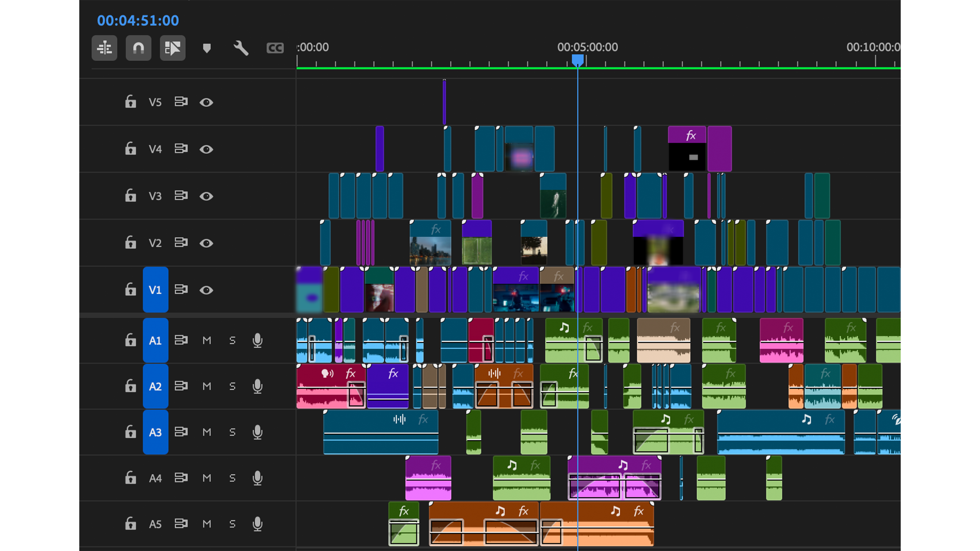Toggle Snap in Timeline magnet icon
The width and height of the screenshot is (980, 551).
[138, 48]
